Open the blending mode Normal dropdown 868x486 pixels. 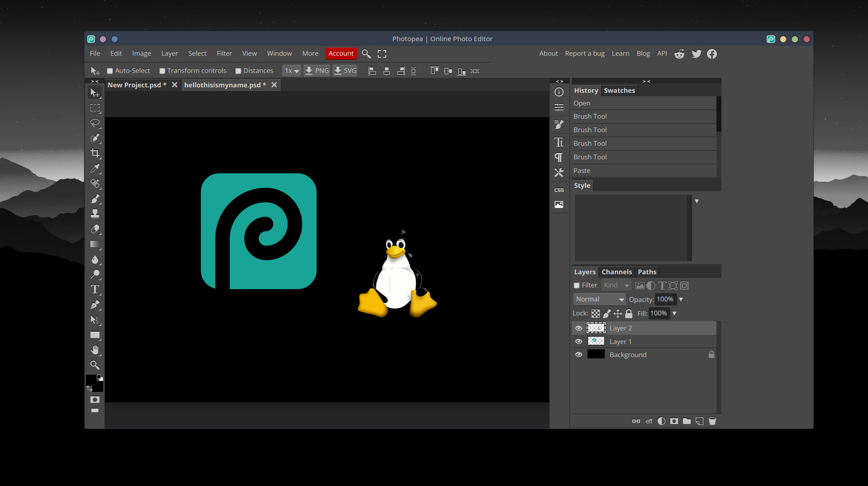tap(599, 299)
